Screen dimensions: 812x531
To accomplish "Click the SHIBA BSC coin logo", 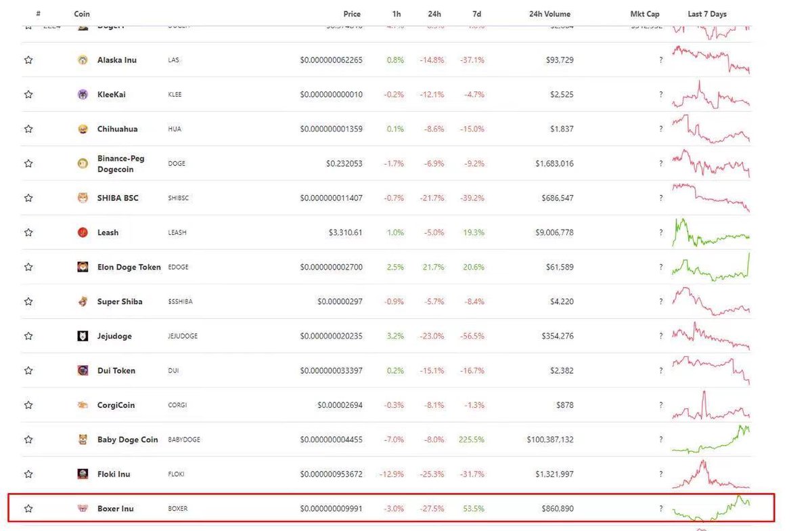I will coord(83,198).
